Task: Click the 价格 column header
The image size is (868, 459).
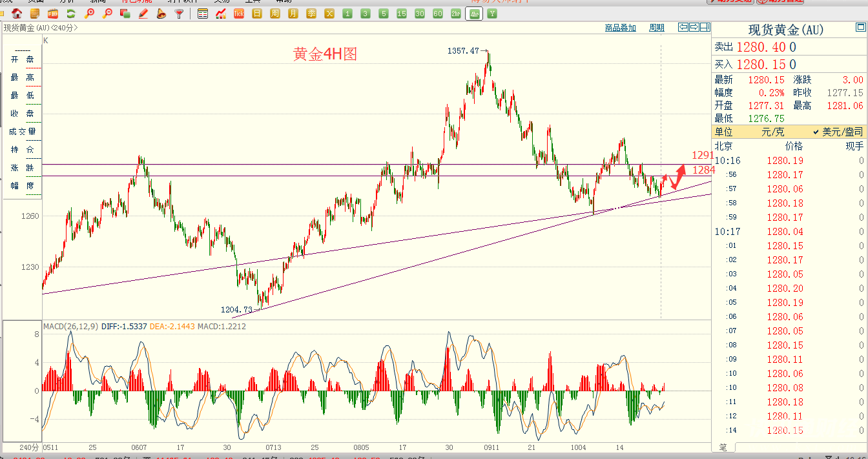Action: pos(794,147)
